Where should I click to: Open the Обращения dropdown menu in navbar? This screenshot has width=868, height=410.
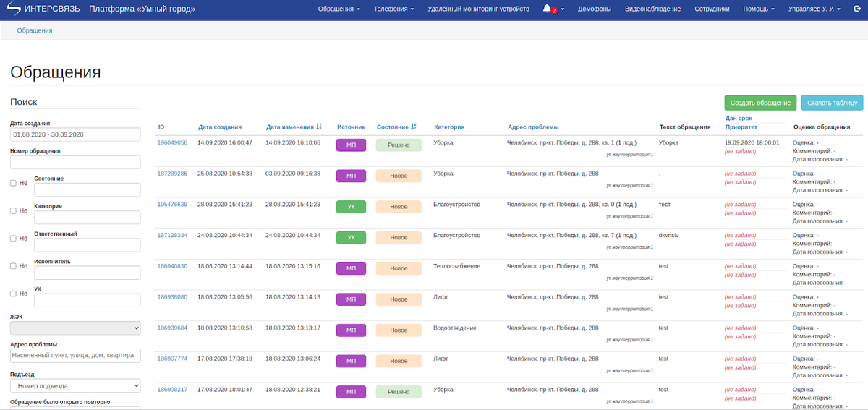click(x=339, y=9)
